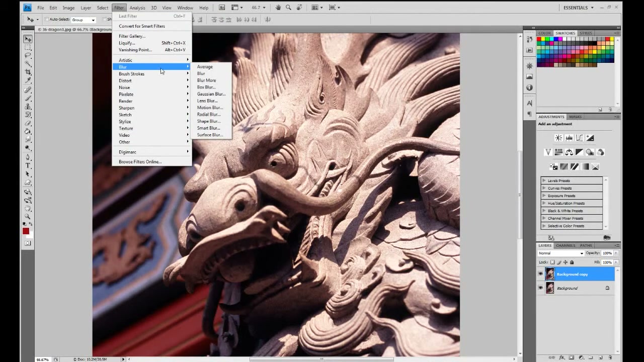644x362 pixels.
Task: Expand Curves Presets
Action: coord(544,188)
